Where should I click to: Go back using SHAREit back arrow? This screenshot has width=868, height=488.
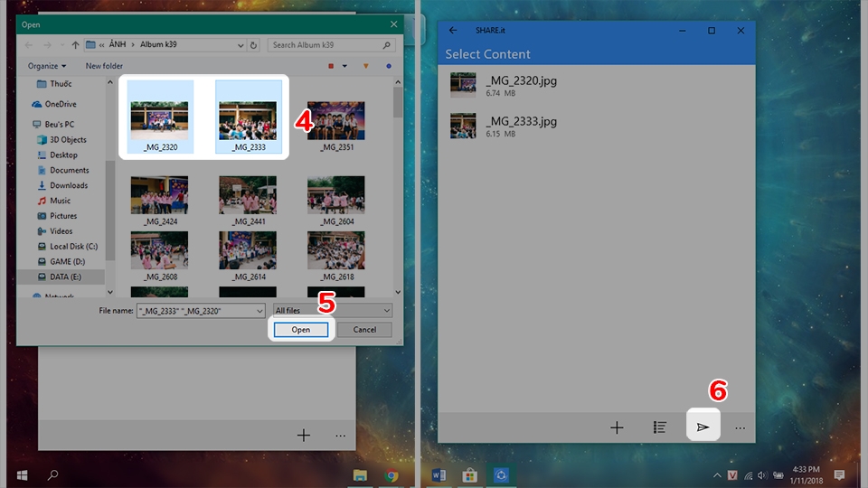coord(453,31)
